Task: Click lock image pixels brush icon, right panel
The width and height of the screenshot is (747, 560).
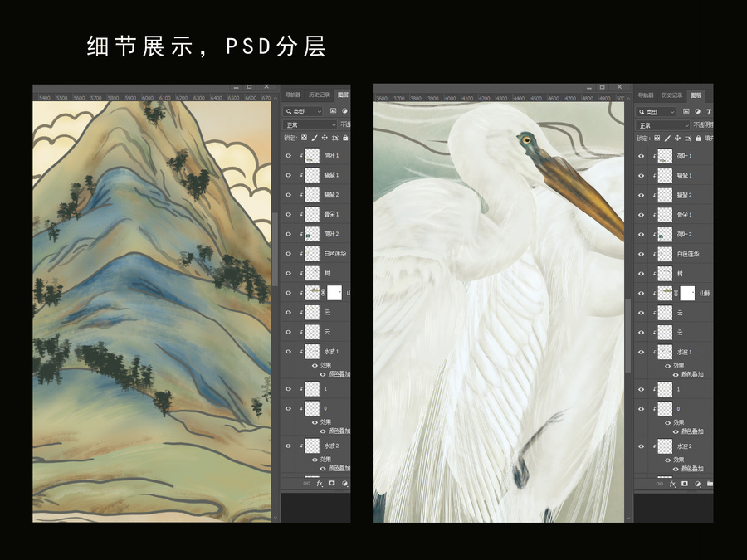Action: (x=667, y=138)
